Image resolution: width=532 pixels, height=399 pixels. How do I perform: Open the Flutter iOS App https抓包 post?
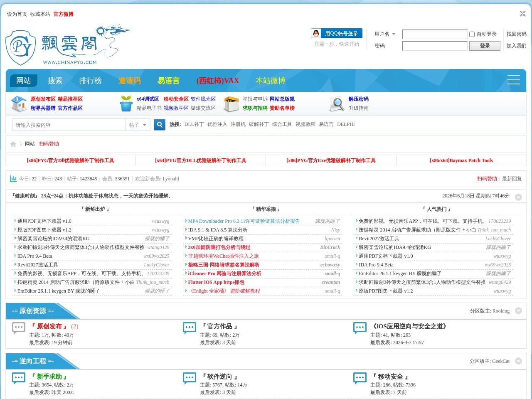(216, 282)
